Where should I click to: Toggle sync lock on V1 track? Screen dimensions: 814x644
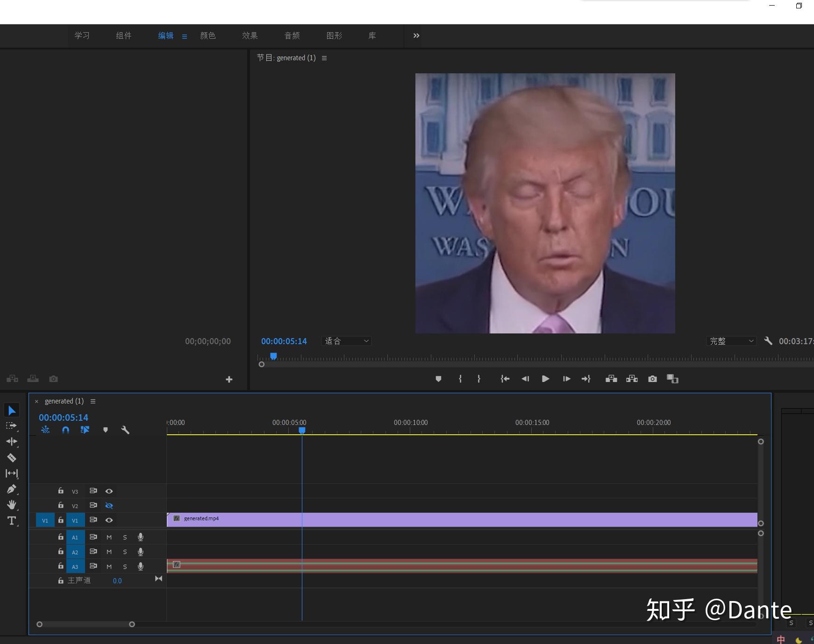click(x=93, y=520)
